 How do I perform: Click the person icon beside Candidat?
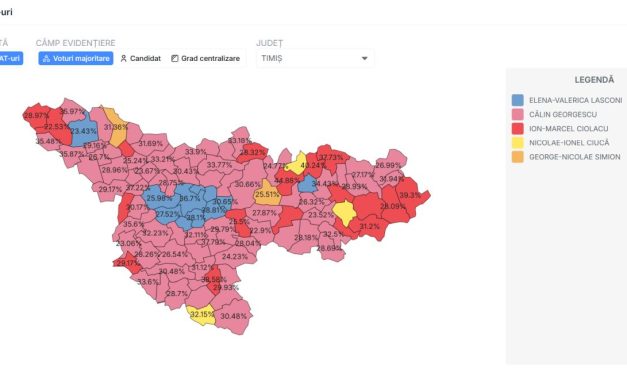pos(124,58)
